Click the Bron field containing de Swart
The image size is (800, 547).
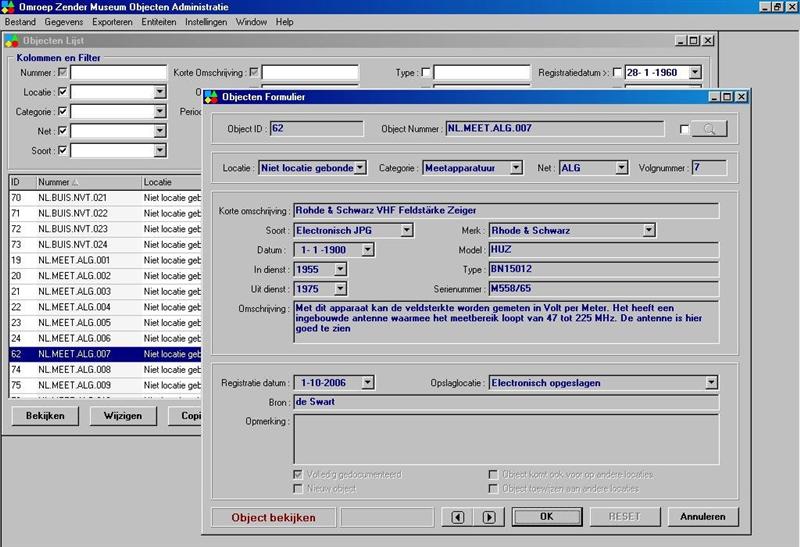point(506,402)
